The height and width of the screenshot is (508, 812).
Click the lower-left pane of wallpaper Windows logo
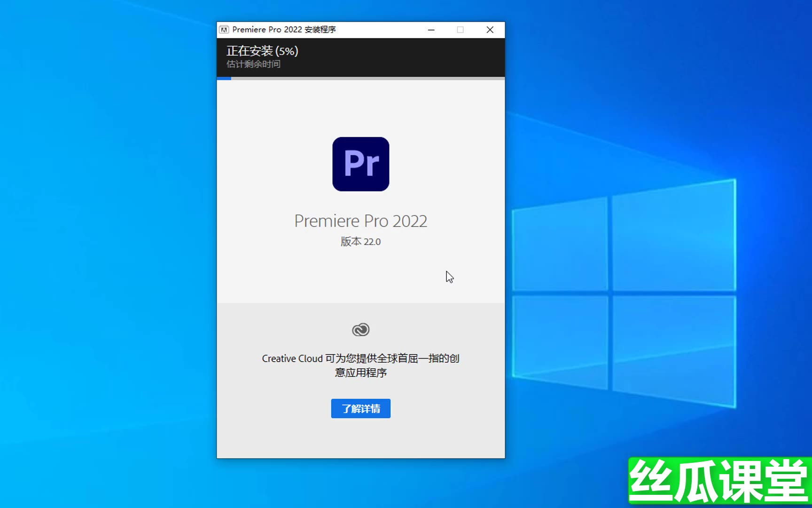[x=560, y=340]
